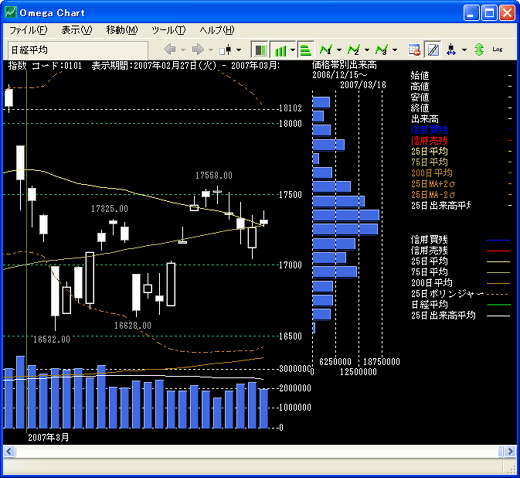
Task: Click the horizontal scrollbar left arrow
Action: click(9, 452)
